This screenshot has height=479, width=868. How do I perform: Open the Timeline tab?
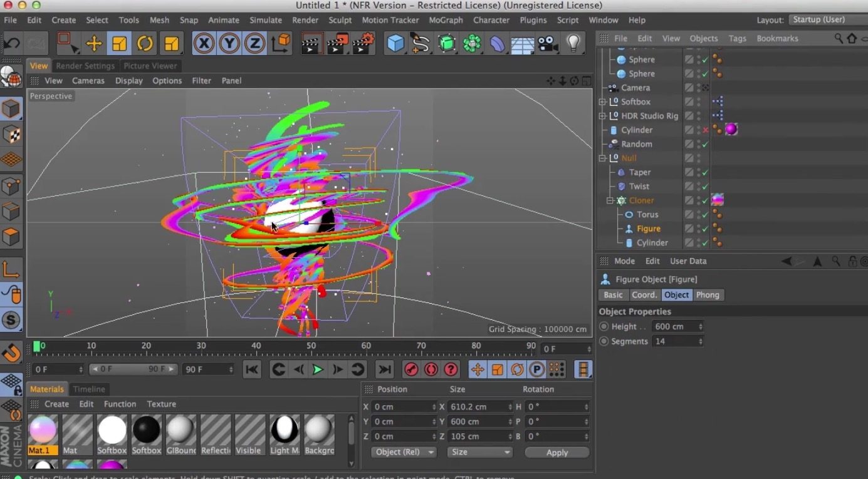(x=89, y=389)
